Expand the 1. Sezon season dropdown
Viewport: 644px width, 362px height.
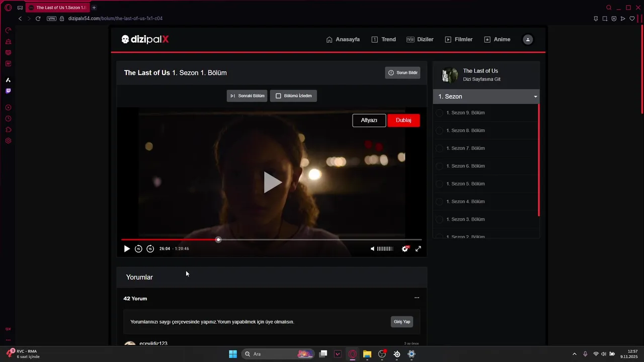486,97
